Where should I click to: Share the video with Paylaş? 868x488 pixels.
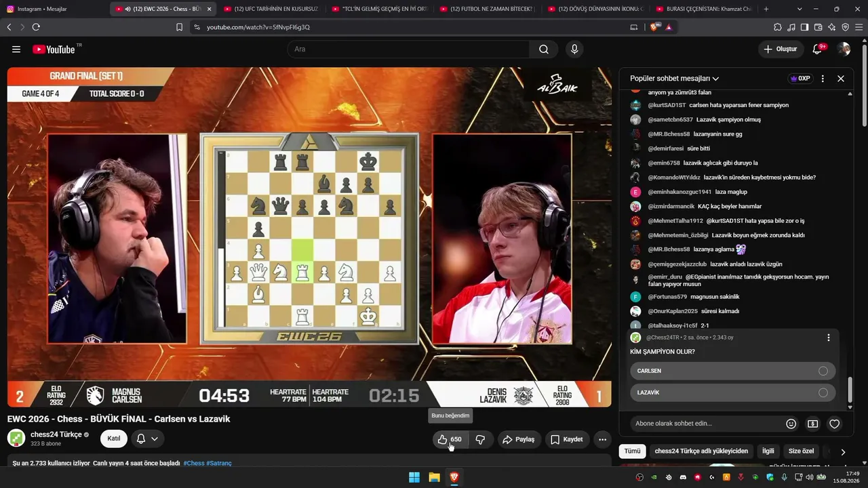518,439
